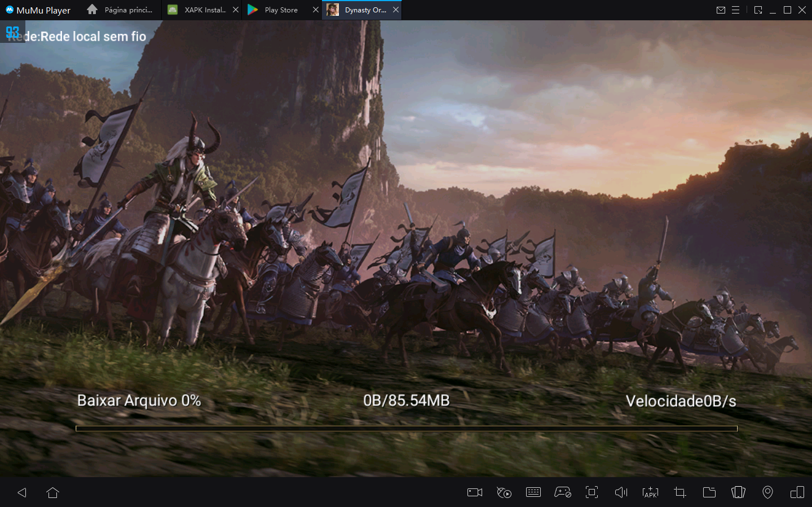
Task: Click the download progress bar
Action: [x=407, y=429]
